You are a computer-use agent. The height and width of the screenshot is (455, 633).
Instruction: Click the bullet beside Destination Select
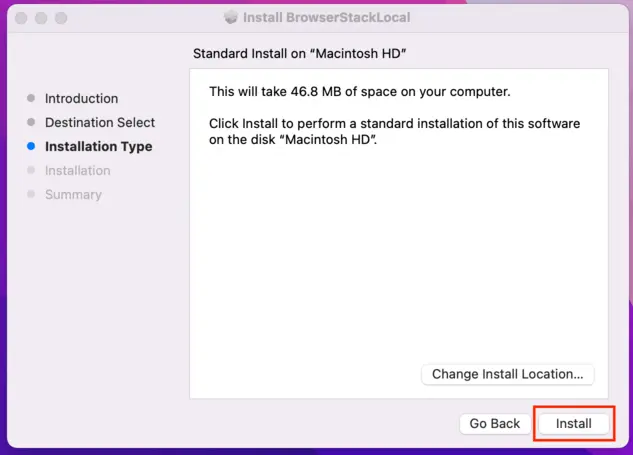coord(31,122)
